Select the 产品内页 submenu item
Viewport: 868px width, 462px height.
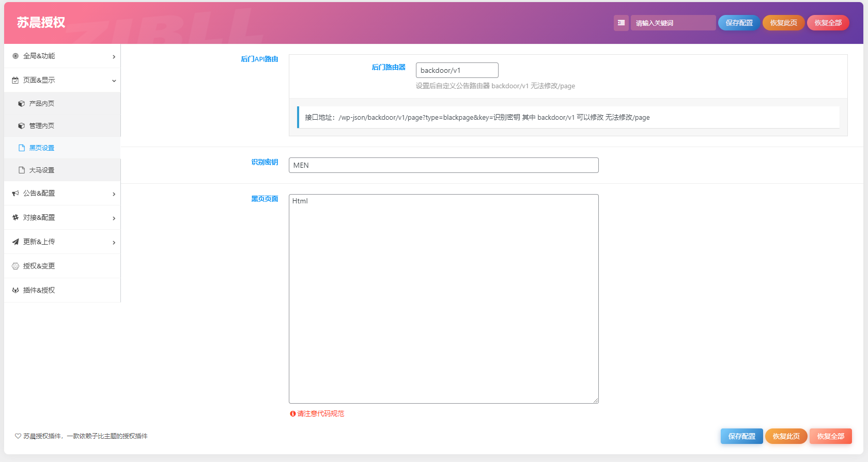pos(62,103)
